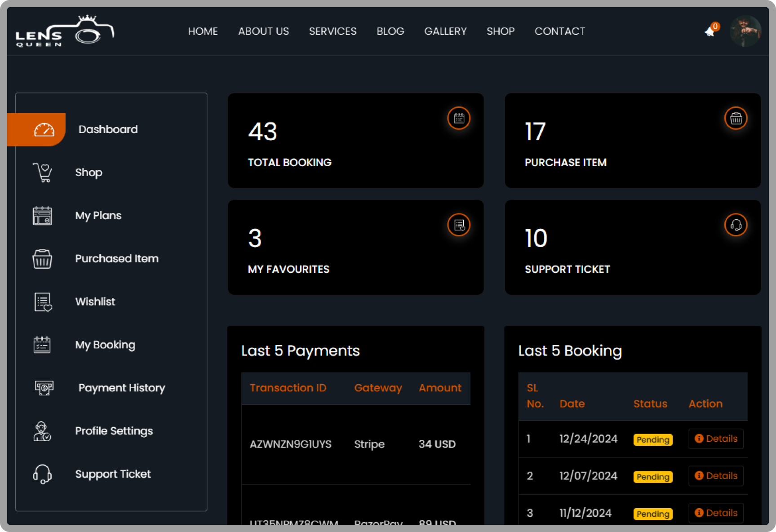The width and height of the screenshot is (776, 532).
Task: Click the 3 My Favourites card count
Action: [x=255, y=238]
